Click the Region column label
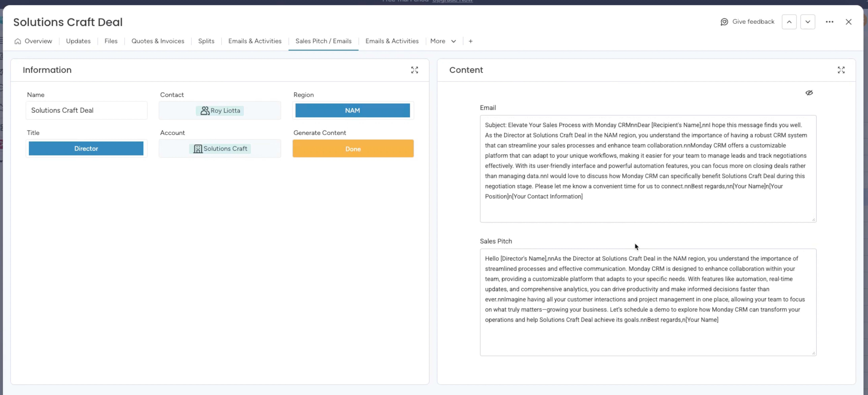Screen dimensions: 868x395 click(304, 95)
